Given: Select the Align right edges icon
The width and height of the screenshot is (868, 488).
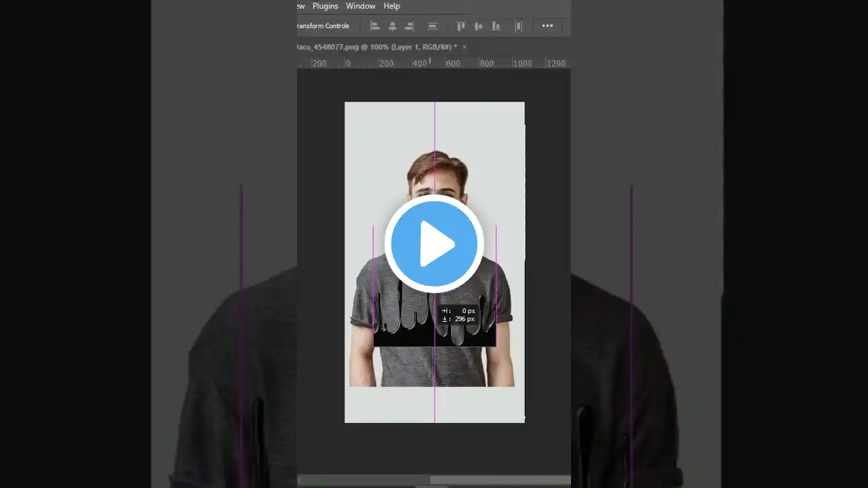Looking at the screenshot, I should (x=409, y=26).
